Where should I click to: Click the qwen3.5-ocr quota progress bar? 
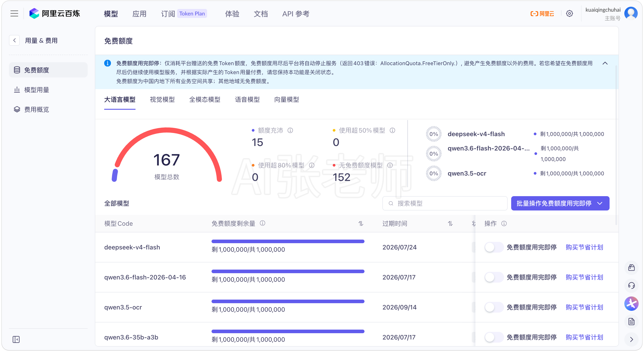click(x=288, y=301)
